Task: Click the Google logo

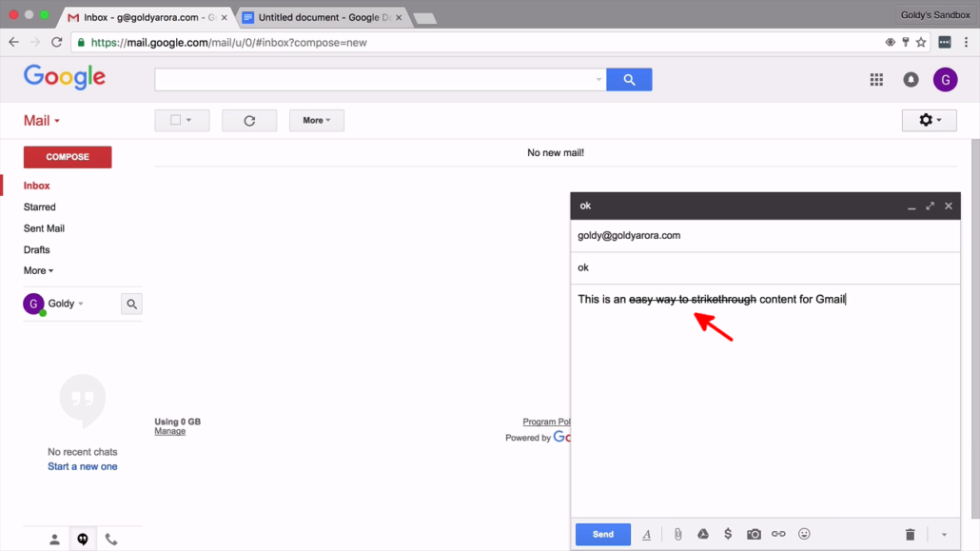Action: pos(65,77)
